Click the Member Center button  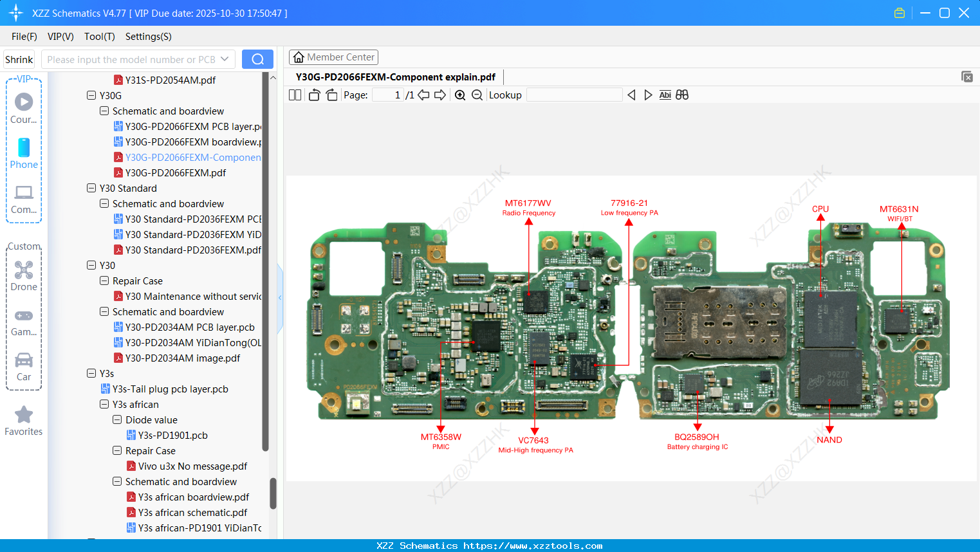point(333,57)
